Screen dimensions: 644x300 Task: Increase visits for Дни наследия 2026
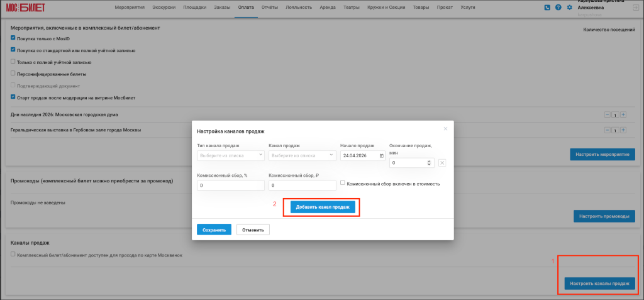(x=623, y=114)
